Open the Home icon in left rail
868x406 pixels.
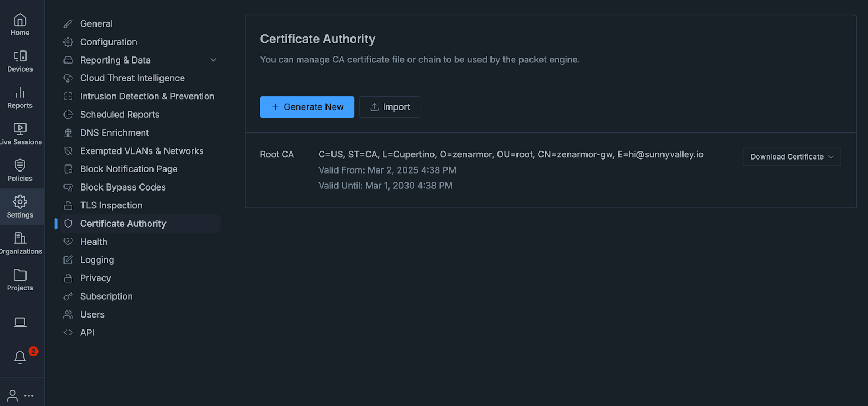point(20,24)
